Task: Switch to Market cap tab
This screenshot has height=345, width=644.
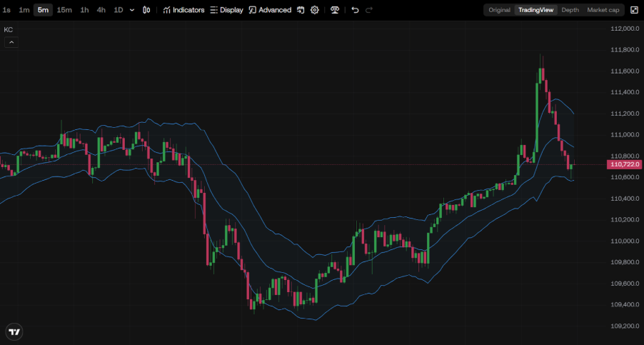Action: tap(603, 10)
